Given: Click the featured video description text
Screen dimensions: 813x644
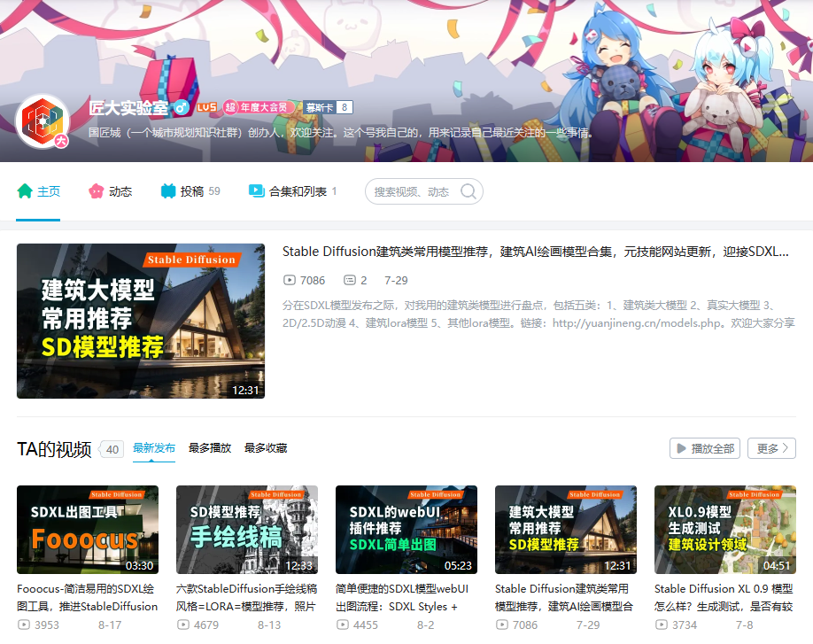Looking at the screenshot, I should (x=538, y=314).
